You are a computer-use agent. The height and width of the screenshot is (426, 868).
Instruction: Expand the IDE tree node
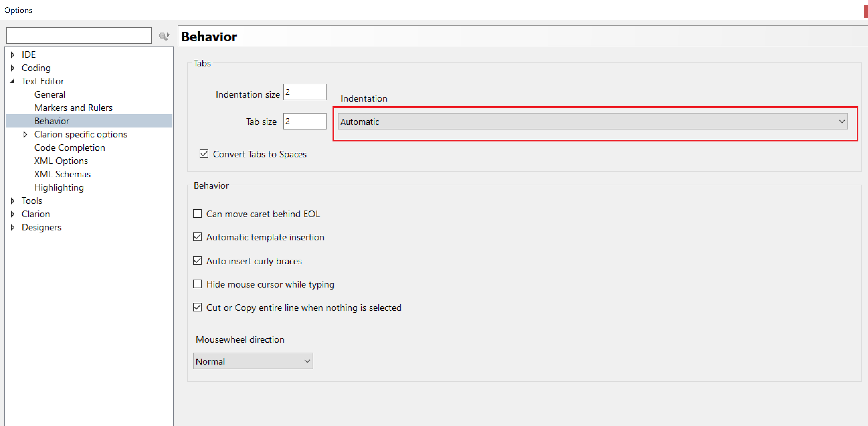click(13, 54)
